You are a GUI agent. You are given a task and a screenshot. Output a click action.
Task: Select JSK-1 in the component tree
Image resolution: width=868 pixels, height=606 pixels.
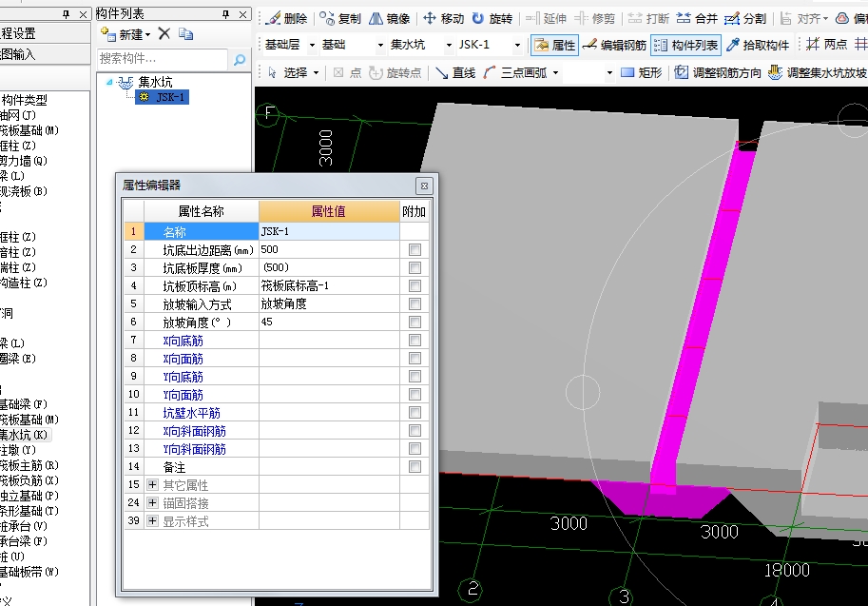coord(163,97)
